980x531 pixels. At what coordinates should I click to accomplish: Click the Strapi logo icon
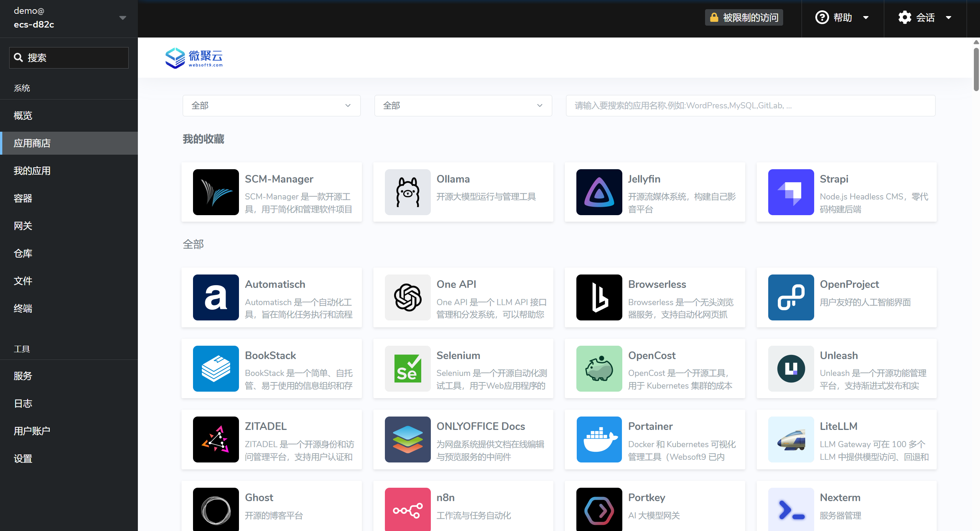point(791,192)
